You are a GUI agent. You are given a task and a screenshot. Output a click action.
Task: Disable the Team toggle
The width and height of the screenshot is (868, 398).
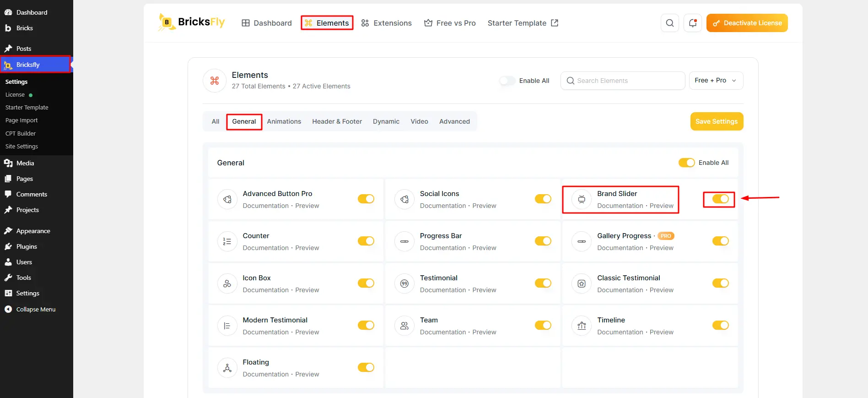[x=543, y=325]
